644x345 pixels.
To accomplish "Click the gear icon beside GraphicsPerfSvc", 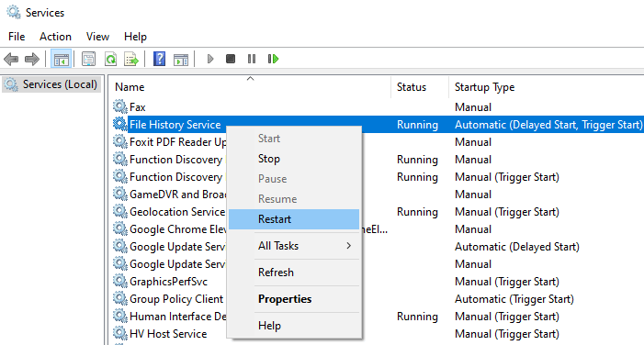I will (120, 281).
